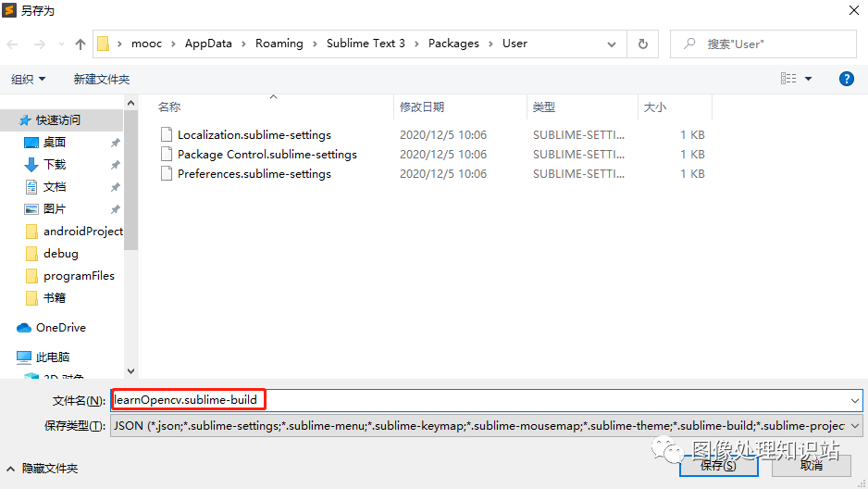868x489 pixels.
Task: Expand chevron after Packages breadcrumb
Action: [x=490, y=44]
